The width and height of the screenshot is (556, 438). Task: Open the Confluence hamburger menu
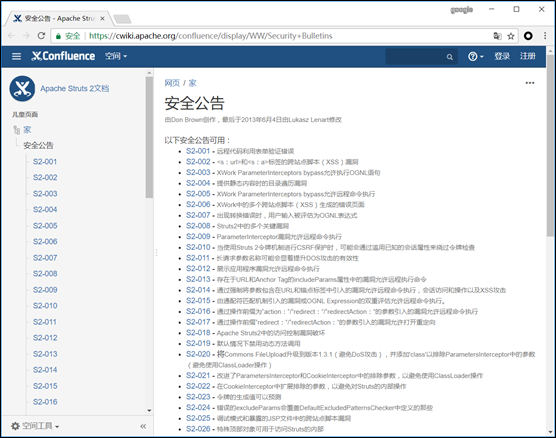pos(16,56)
